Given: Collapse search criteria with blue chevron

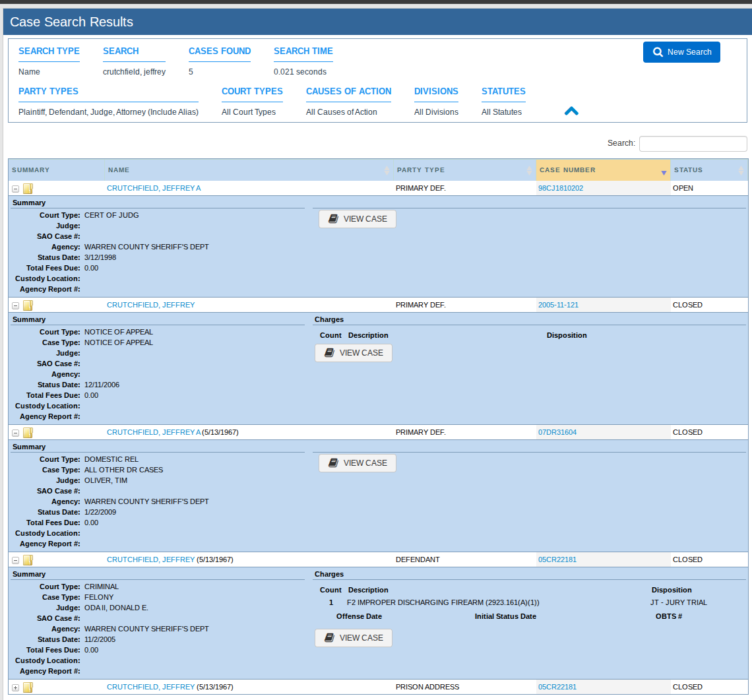Looking at the screenshot, I should (x=571, y=111).
